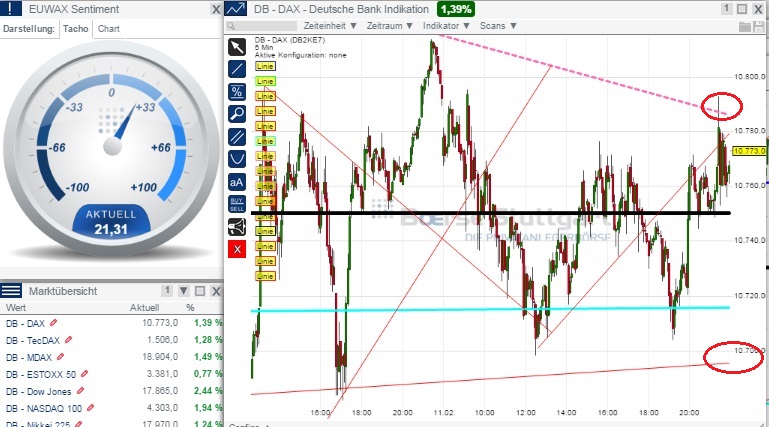Select the DB - TecDAX row
The image size is (769, 427).
tap(112, 340)
